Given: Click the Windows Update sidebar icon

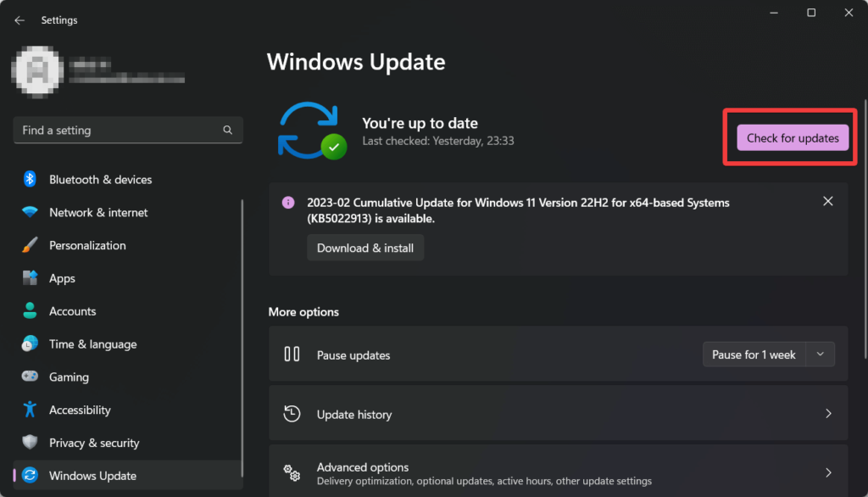Looking at the screenshot, I should (30, 475).
